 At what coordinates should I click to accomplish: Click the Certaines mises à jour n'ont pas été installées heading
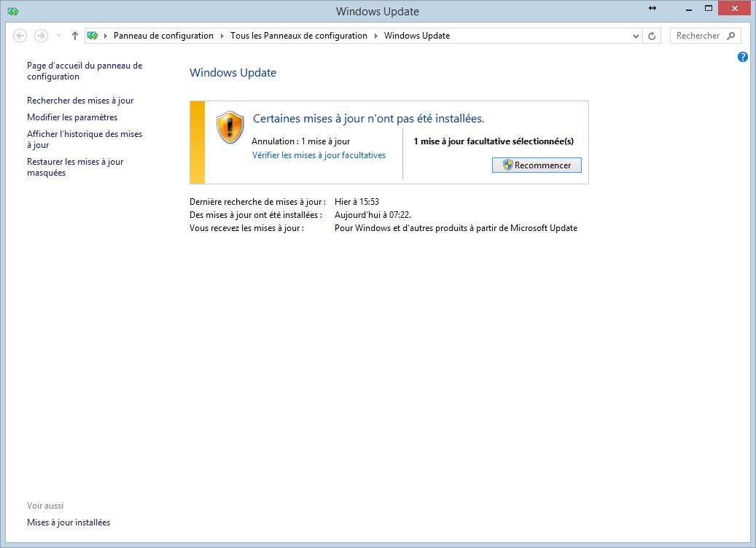pos(368,119)
